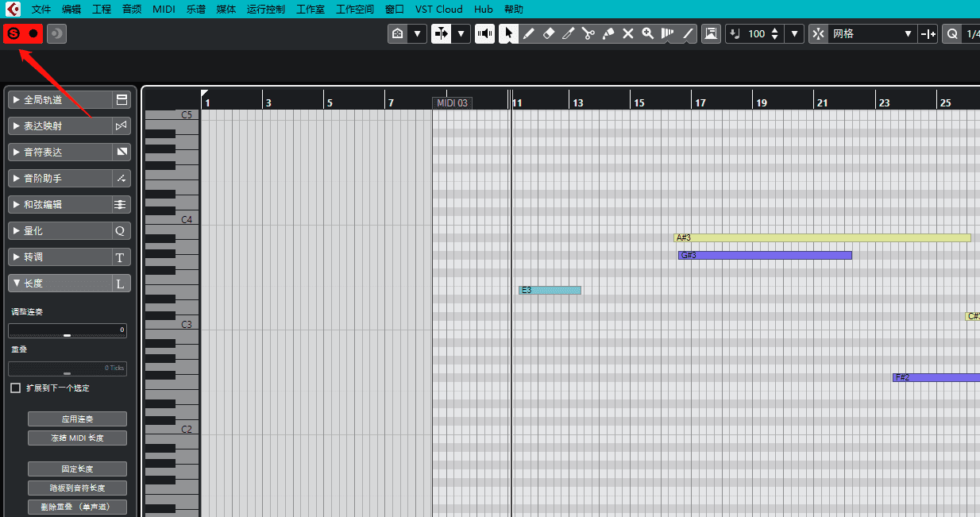The width and height of the screenshot is (980, 517).
Task: Select the Draw pencil tool
Action: [528, 33]
